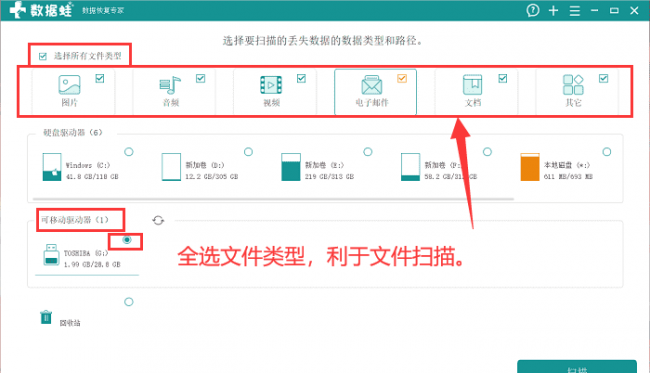
Task: Open the hamburger menu icon
Action: pos(575,11)
